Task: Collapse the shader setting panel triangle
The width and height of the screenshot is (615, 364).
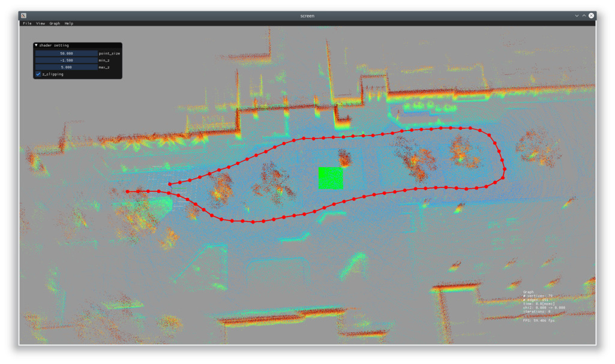Action: pos(36,46)
